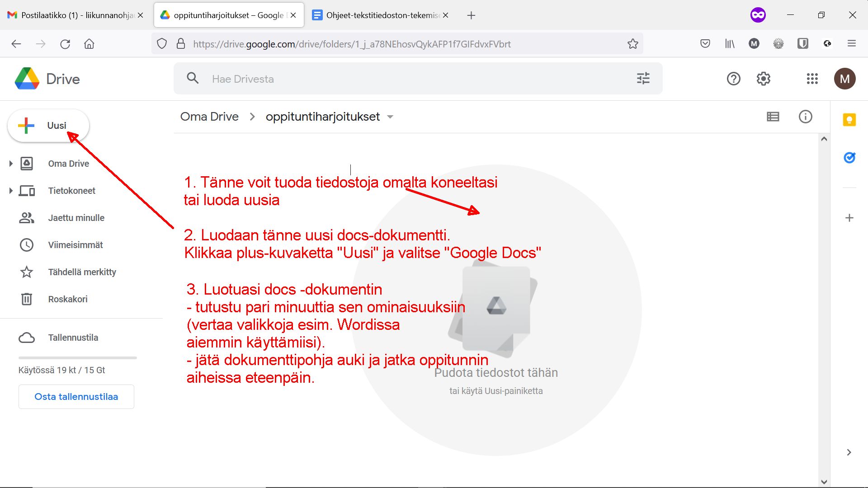Open the Google apps grid
Viewport: 868px width, 488px height.
812,79
